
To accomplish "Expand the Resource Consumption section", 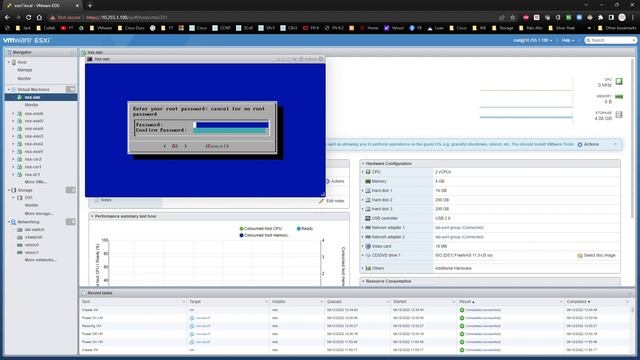I will [363, 281].
